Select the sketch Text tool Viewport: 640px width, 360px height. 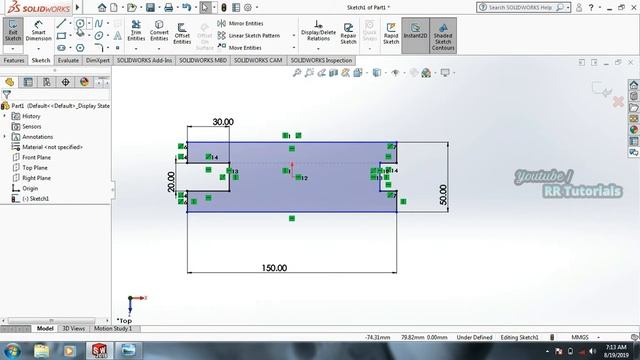[118, 36]
